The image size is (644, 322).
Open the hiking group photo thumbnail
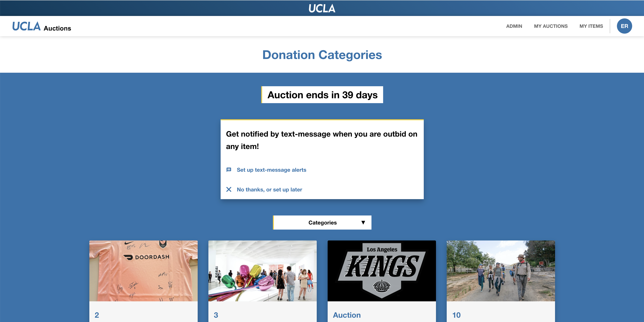501,271
